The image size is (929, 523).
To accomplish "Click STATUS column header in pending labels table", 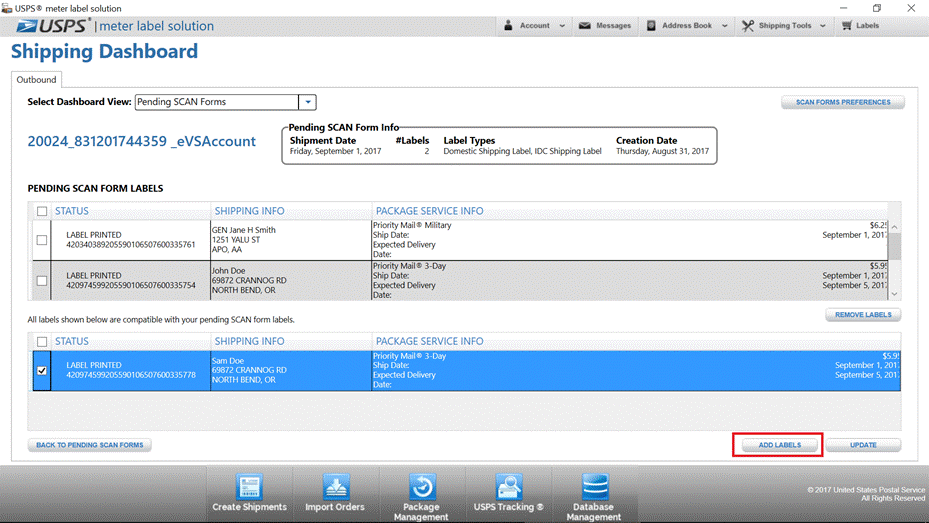I will tap(72, 211).
